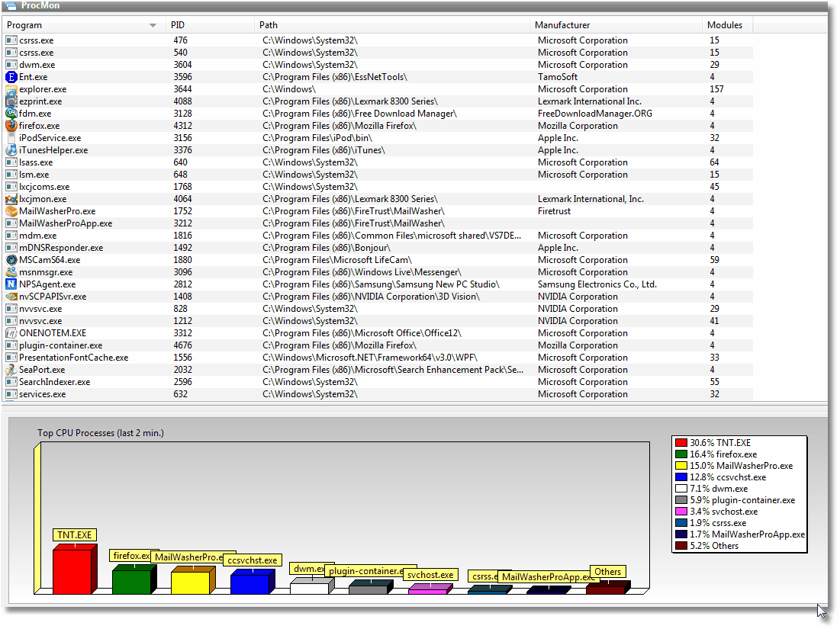Click the Others bar label in chart
Image resolution: width=840 pixels, height=629 pixels.
click(x=608, y=572)
